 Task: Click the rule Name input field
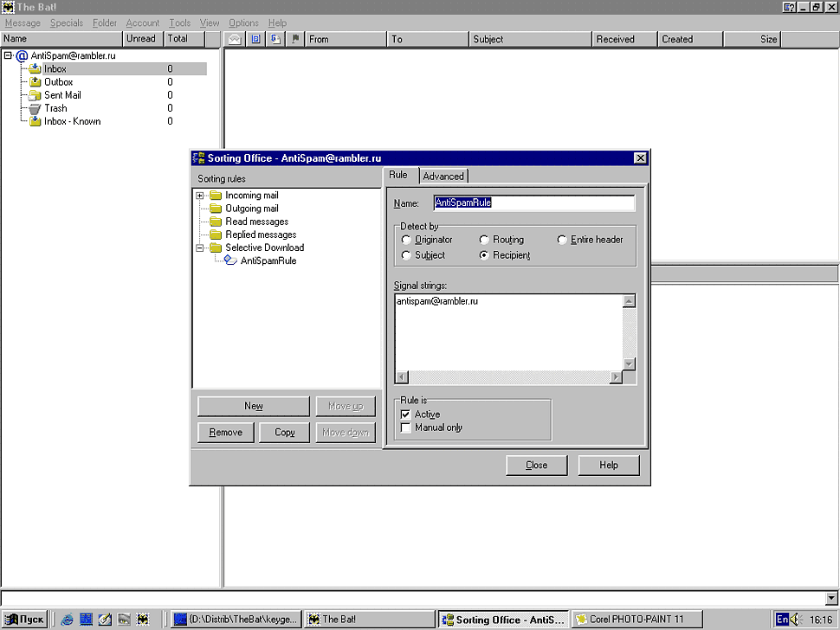point(534,202)
